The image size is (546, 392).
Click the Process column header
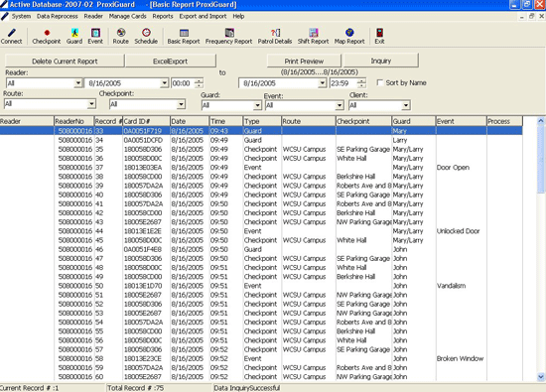click(x=504, y=121)
